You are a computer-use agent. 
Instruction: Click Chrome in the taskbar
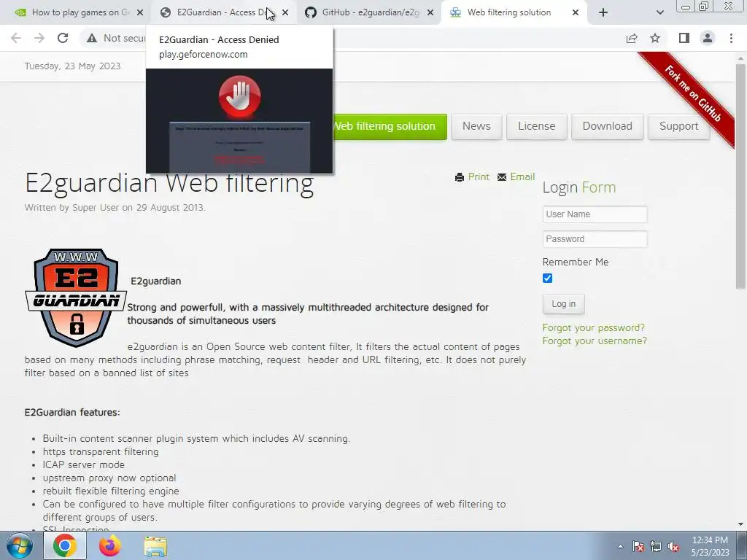[x=65, y=545]
